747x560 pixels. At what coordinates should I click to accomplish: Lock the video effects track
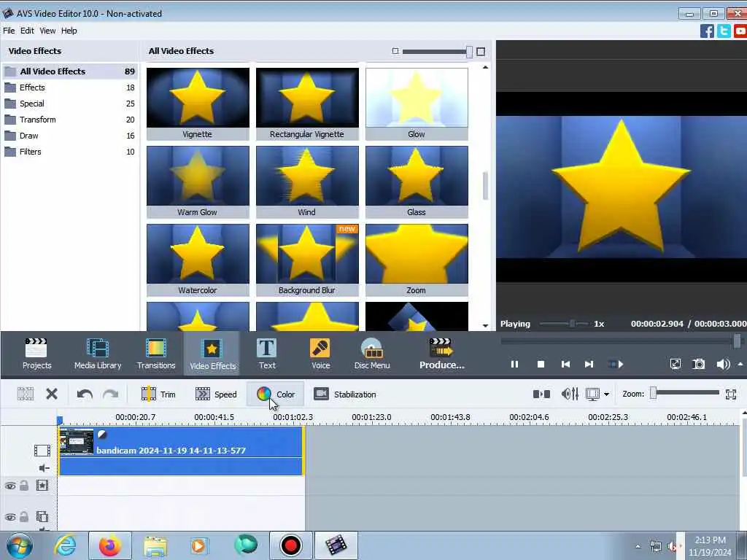[24, 486]
